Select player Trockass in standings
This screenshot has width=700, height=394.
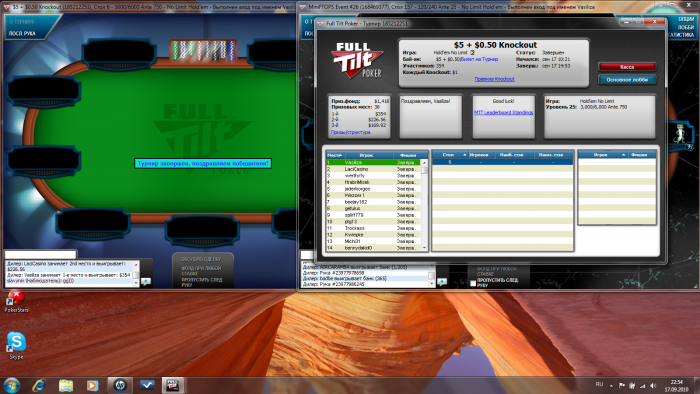point(373,228)
